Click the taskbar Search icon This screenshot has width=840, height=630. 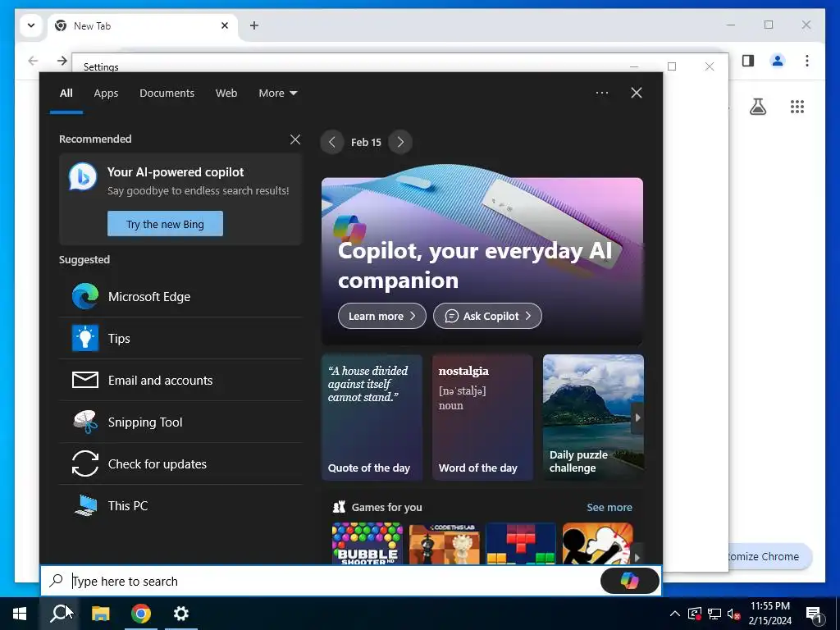[59, 614]
